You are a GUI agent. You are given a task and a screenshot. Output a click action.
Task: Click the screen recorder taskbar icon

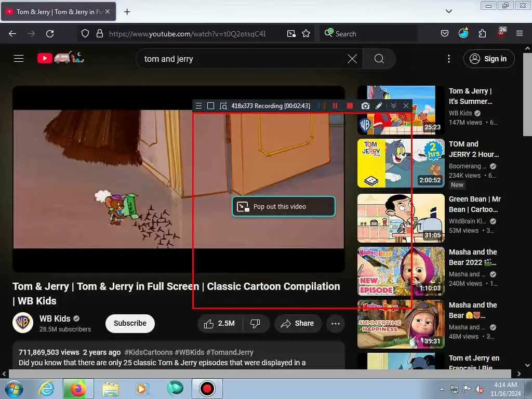pyautogui.click(x=207, y=389)
